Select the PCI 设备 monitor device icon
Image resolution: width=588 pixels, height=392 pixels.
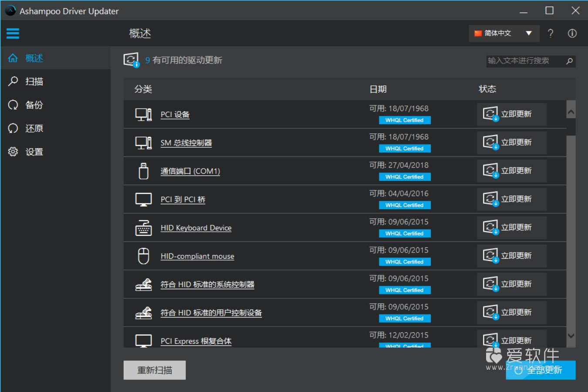143,114
